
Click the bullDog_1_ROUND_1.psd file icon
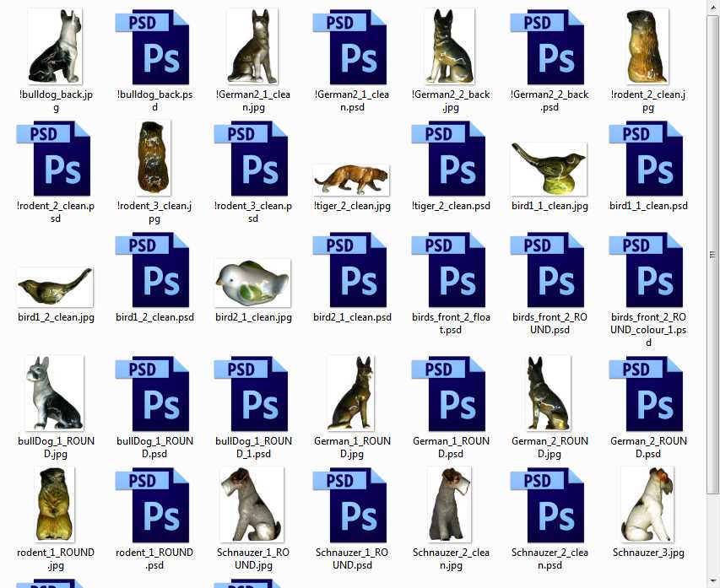252,394
